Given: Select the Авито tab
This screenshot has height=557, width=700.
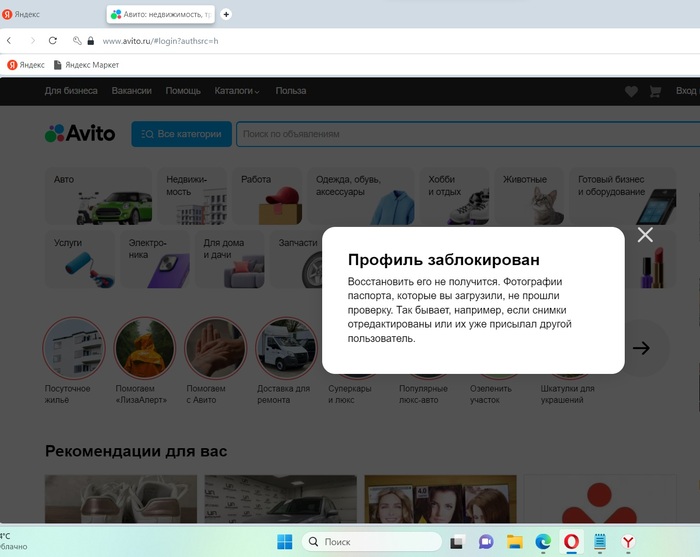Looking at the screenshot, I should (x=161, y=14).
